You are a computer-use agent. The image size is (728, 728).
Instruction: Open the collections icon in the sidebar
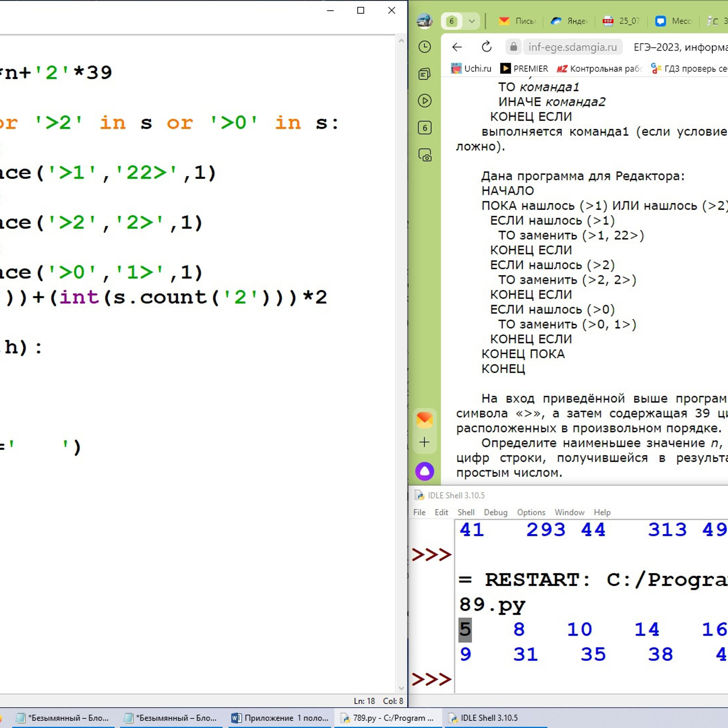click(x=424, y=74)
